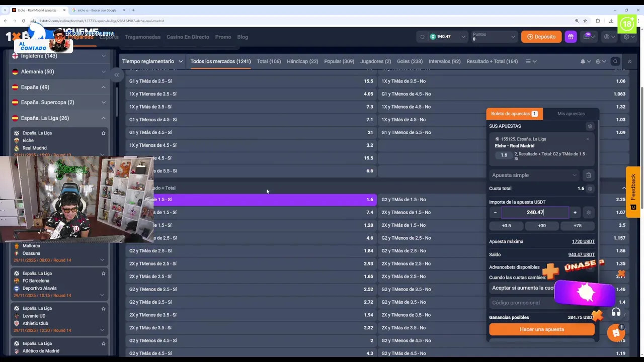Select the Boleto de apuestas tab
This screenshot has width=644, height=362.
click(x=514, y=114)
